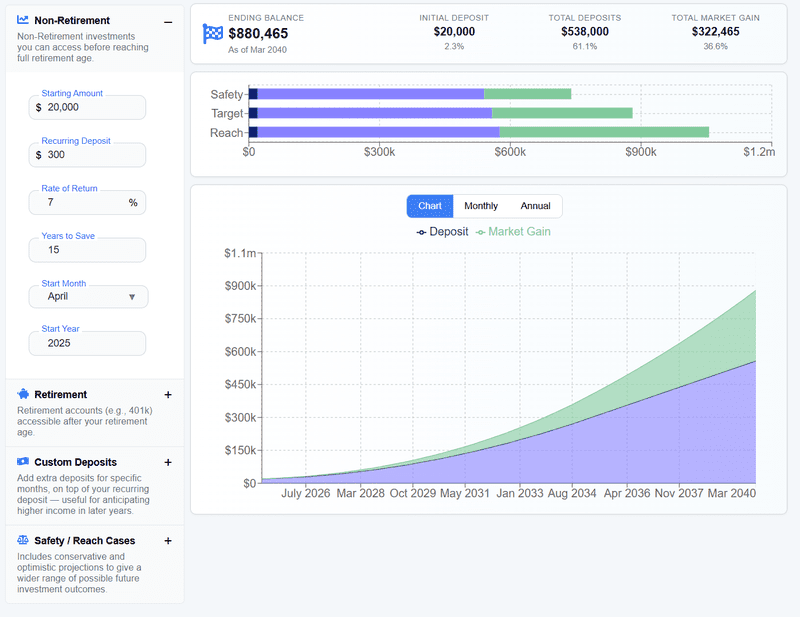
Task: Click the Reach projection bar
Action: (480, 130)
